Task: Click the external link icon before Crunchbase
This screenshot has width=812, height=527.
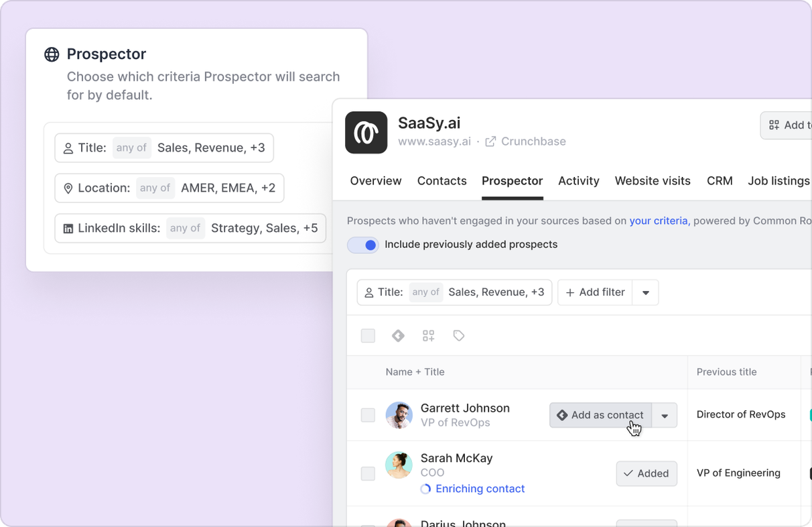Action: pyautogui.click(x=490, y=141)
